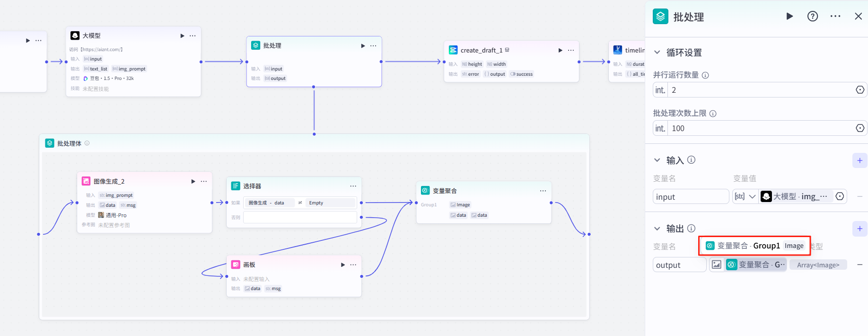Open the 变量聚合 node more menu
The image size is (868, 336).
pos(543,191)
